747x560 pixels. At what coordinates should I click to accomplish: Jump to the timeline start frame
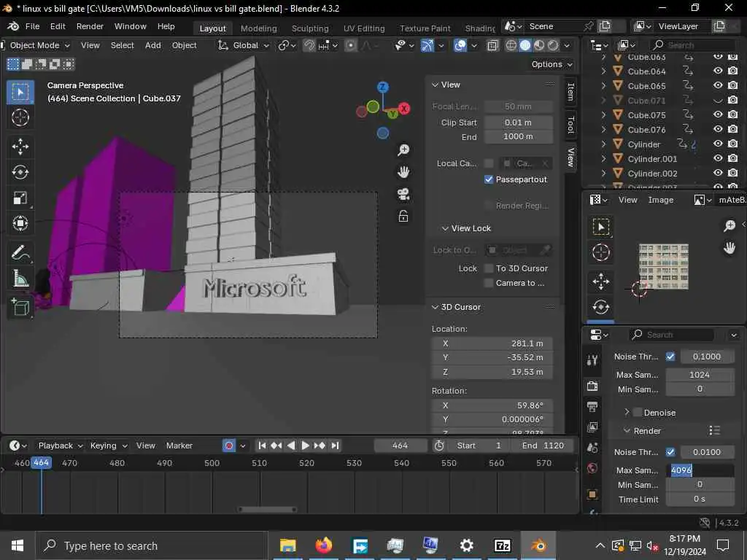[x=262, y=446]
